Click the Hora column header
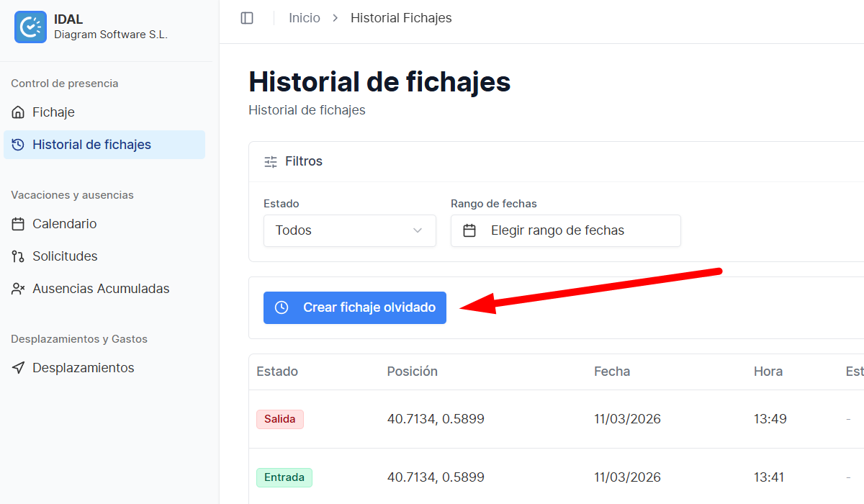Image resolution: width=864 pixels, height=504 pixels. (x=768, y=372)
